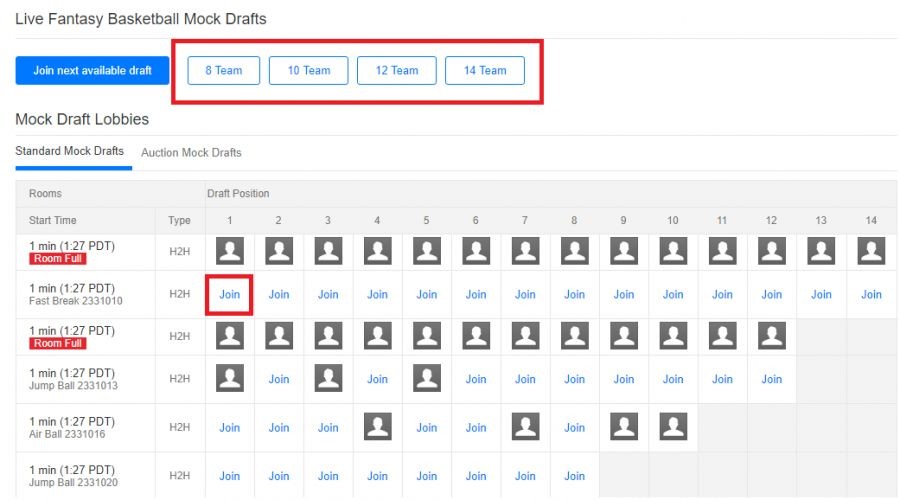Image resolution: width=900 pixels, height=500 pixels.
Task: Join position 1 in Fast Break 2331010
Action: [230, 294]
